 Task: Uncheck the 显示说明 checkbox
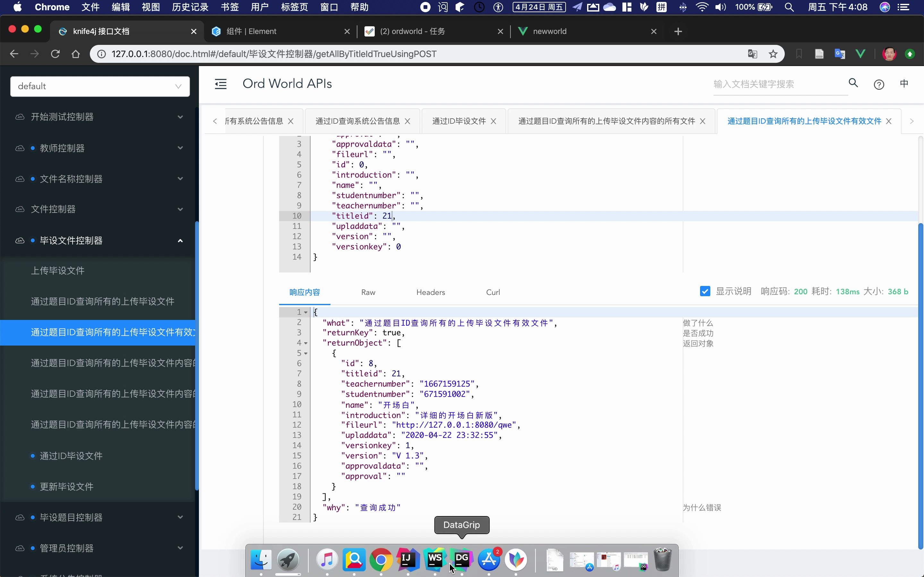point(705,292)
